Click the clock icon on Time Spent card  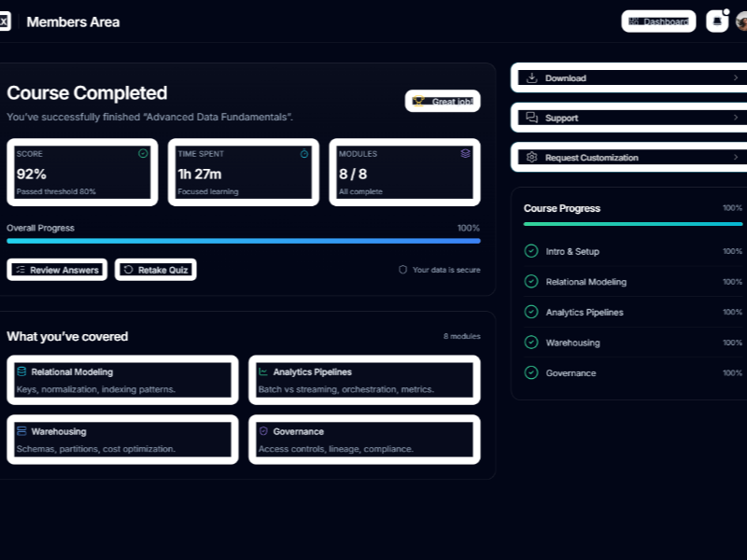(x=304, y=153)
